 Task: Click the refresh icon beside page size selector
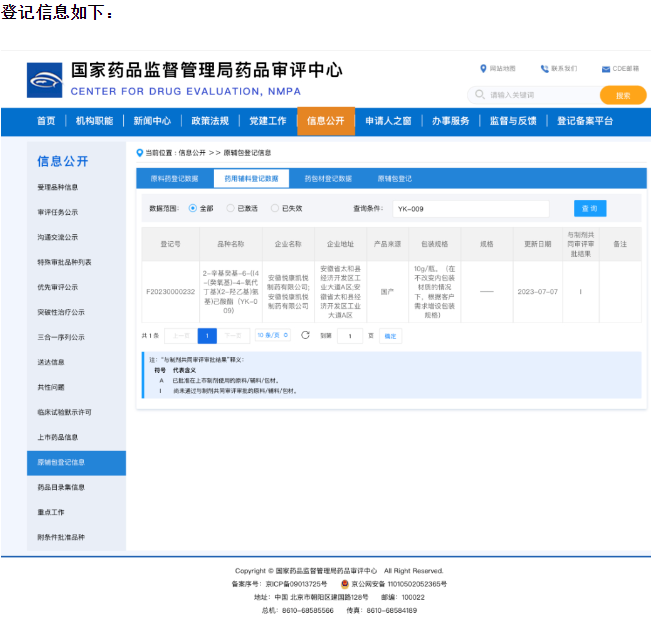coord(305,336)
